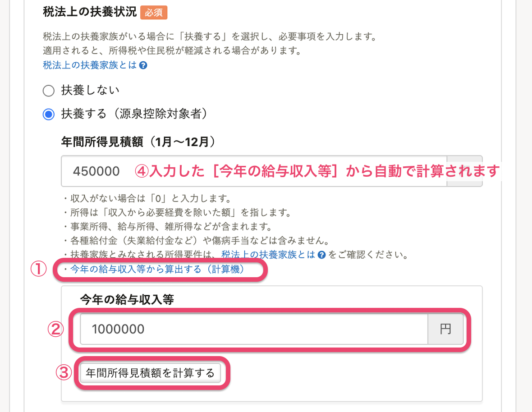Click the pink ④ annotation text
532x412 pixels.
click(317, 171)
